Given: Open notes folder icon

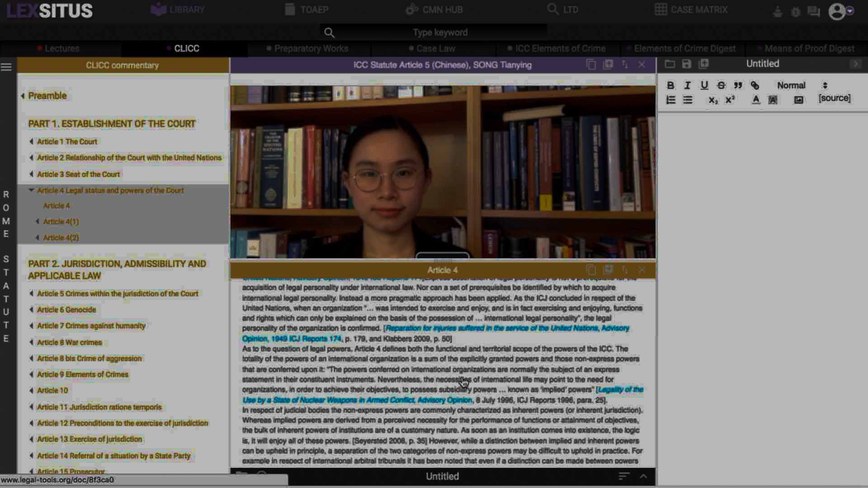Looking at the screenshot, I should (x=670, y=64).
